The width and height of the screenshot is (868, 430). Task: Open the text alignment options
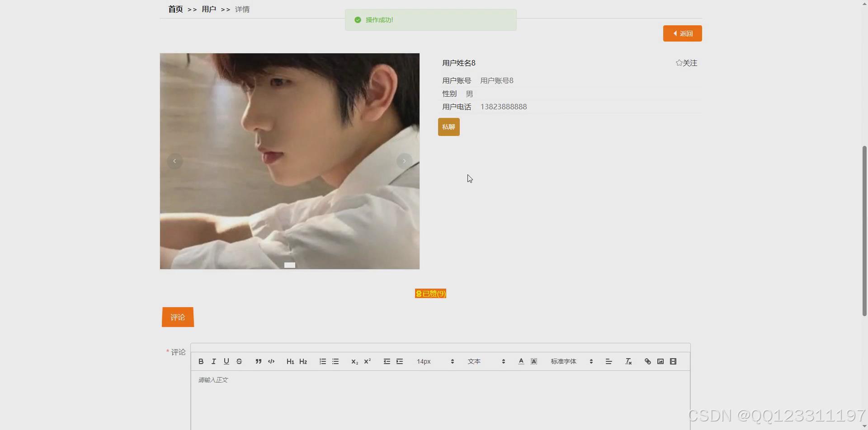tap(609, 361)
